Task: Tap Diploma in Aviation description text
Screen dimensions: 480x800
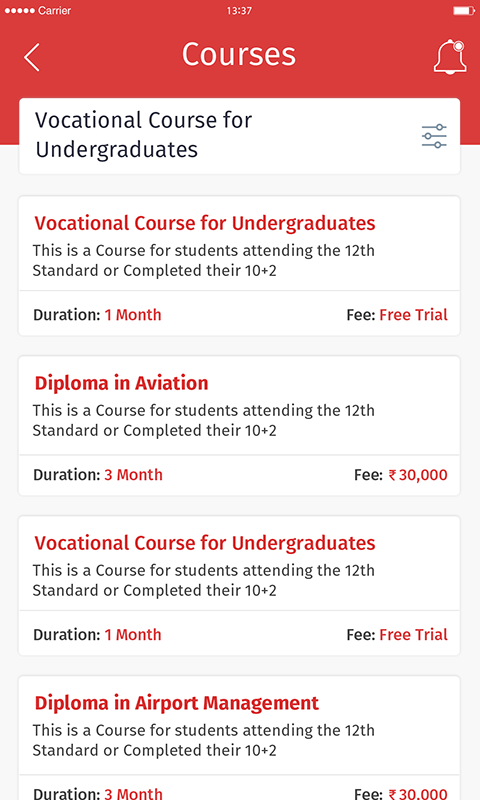Action: 204,420
